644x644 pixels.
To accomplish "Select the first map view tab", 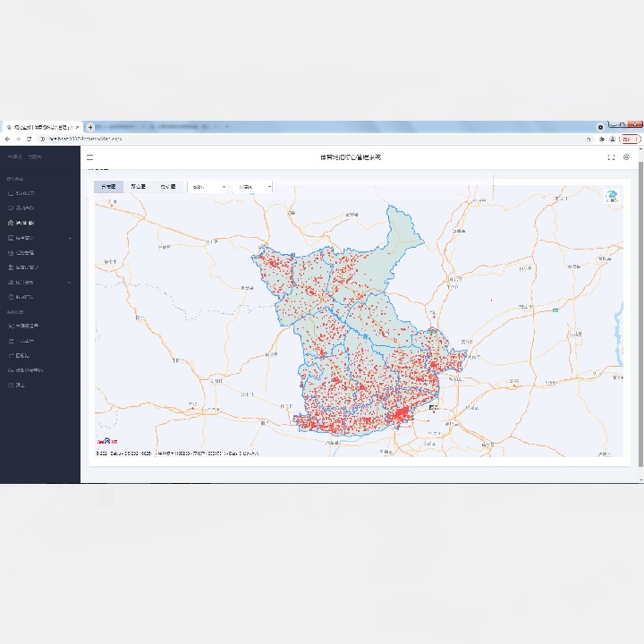I will [108, 186].
